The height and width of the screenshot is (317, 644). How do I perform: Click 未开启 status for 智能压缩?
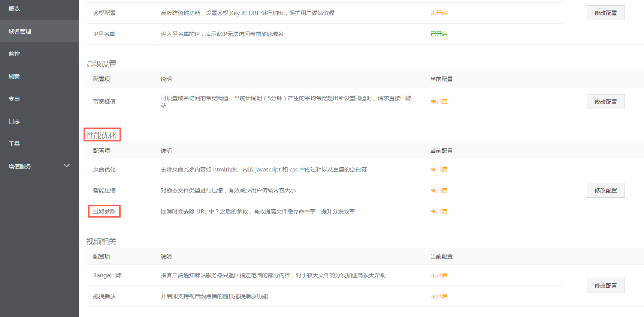[x=439, y=190]
